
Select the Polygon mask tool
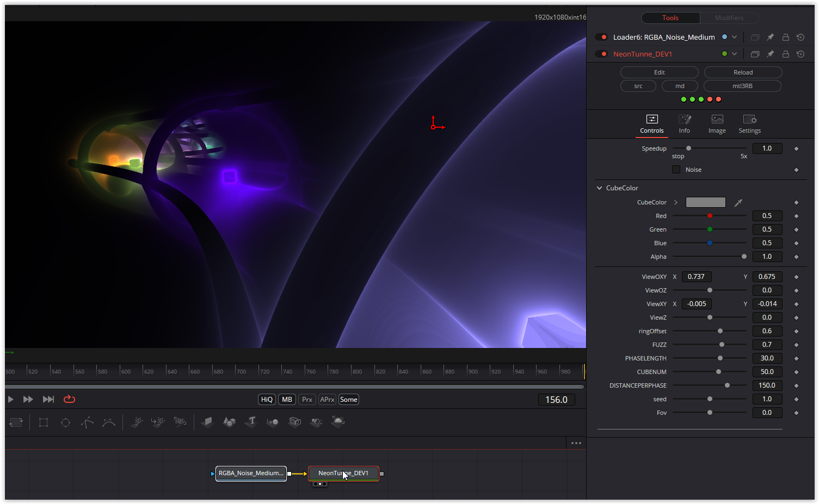pyautogui.click(x=87, y=422)
